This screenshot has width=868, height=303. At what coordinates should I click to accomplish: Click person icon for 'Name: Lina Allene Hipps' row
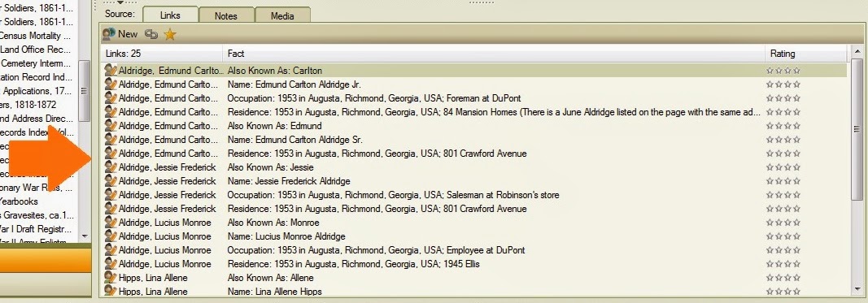pos(111,292)
